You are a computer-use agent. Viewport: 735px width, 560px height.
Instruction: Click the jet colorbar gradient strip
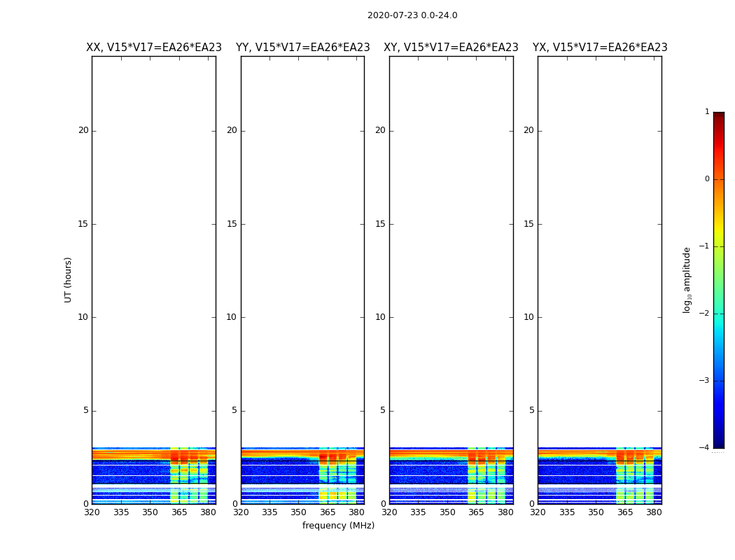click(x=719, y=280)
